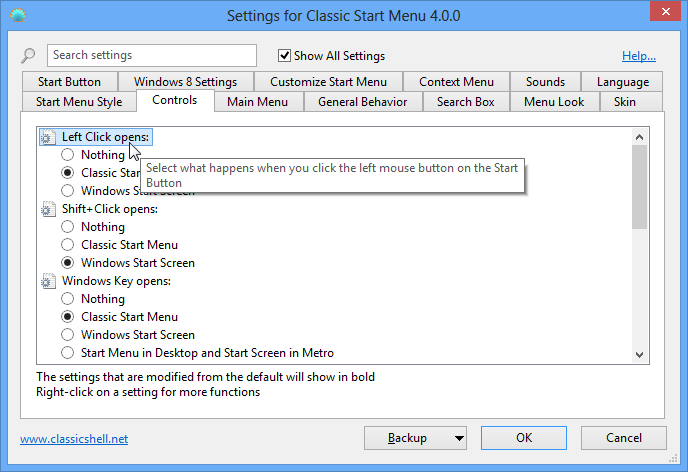Viewport: 688px width, 472px height.
Task: Go to the Skin tab
Action: [x=624, y=102]
